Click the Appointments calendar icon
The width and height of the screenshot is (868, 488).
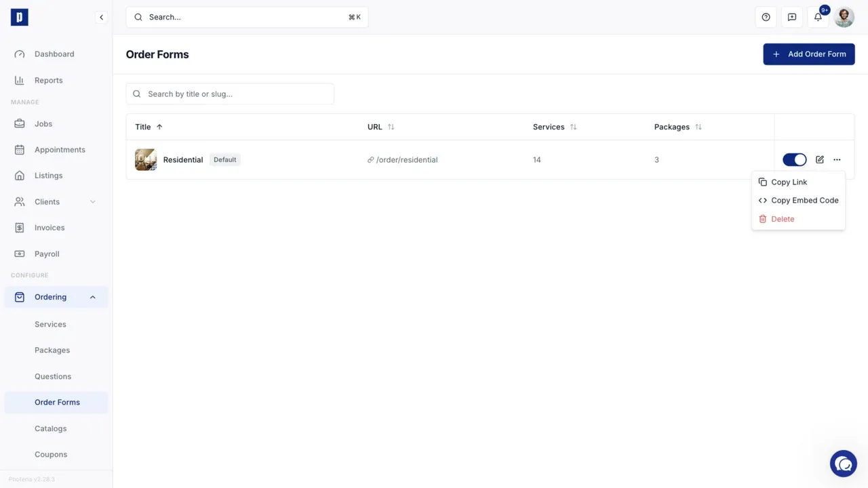point(20,150)
